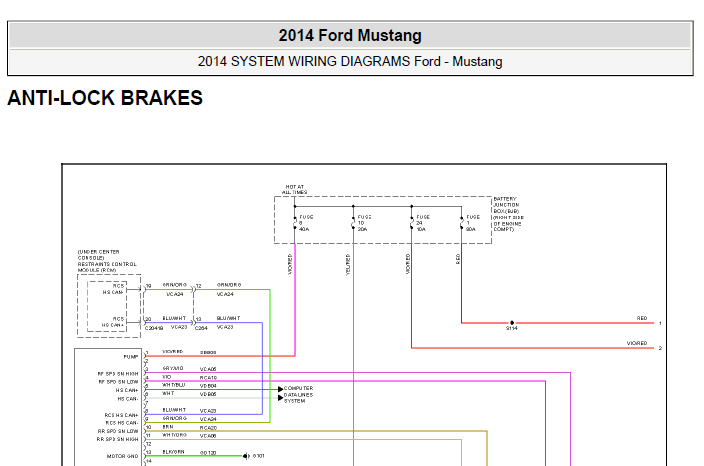Click the '2014 Ford Mustang' title heading
This screenshot has height=466, width=704.
tap(350, 35)
